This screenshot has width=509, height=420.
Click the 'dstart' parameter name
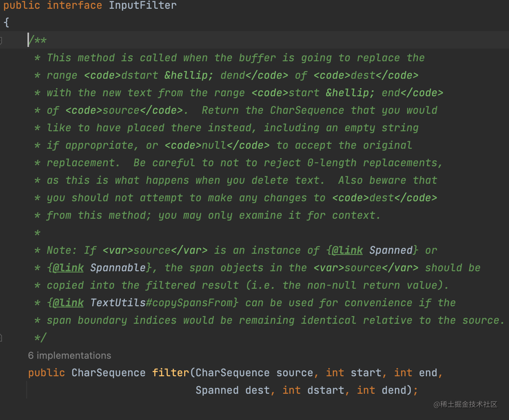click(326, 390)
